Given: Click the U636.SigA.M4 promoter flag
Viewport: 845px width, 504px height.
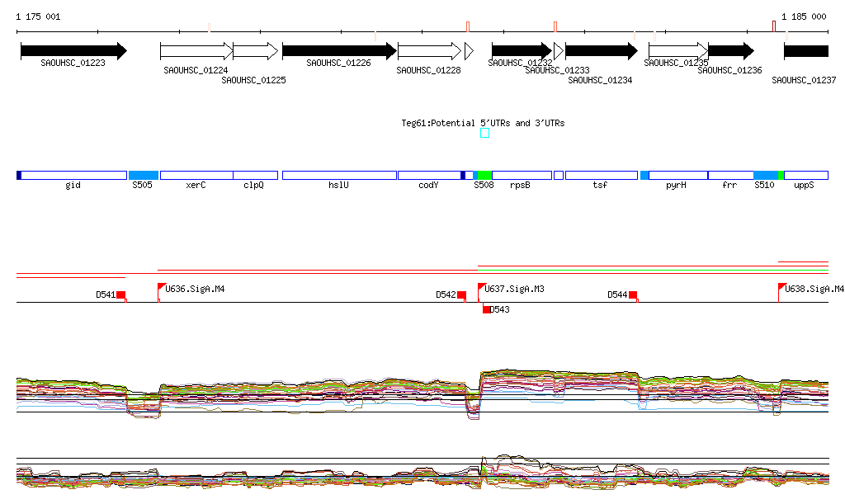Looking at the screenshot, I should pyautogui.click(x=163, y=287).
